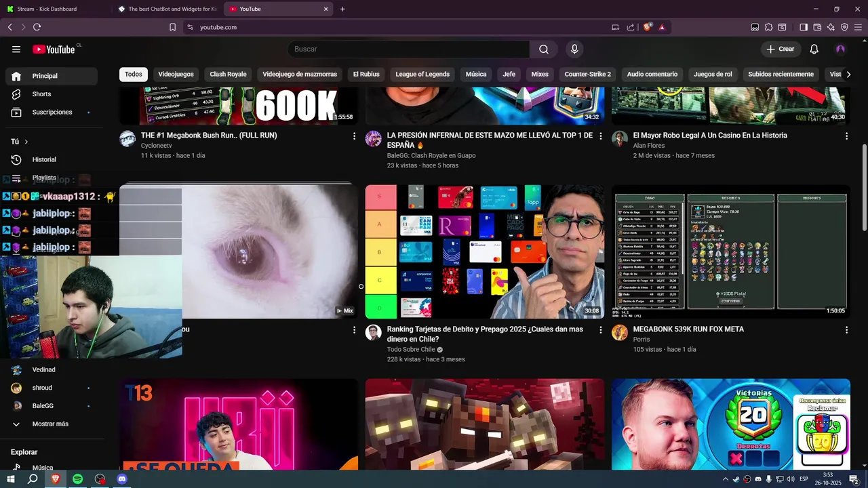
Task: Select the Audio comentario chip
Action: 652,74
